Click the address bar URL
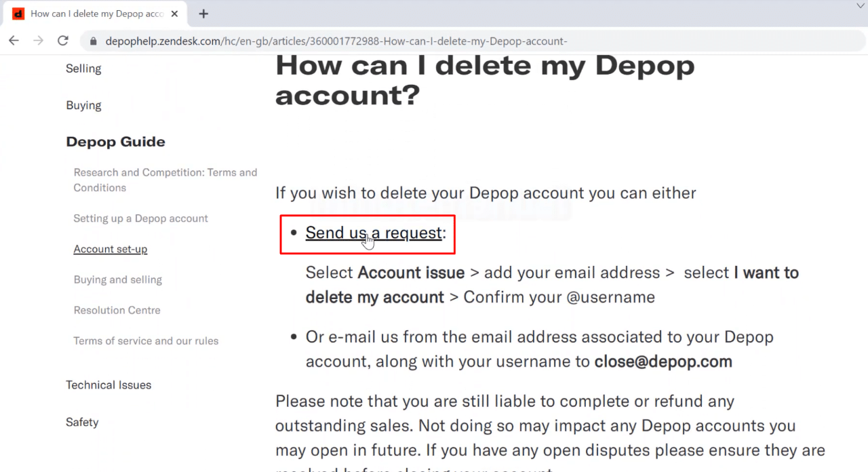The width and height of the screenshot is (868, 472). click(336, 41)
